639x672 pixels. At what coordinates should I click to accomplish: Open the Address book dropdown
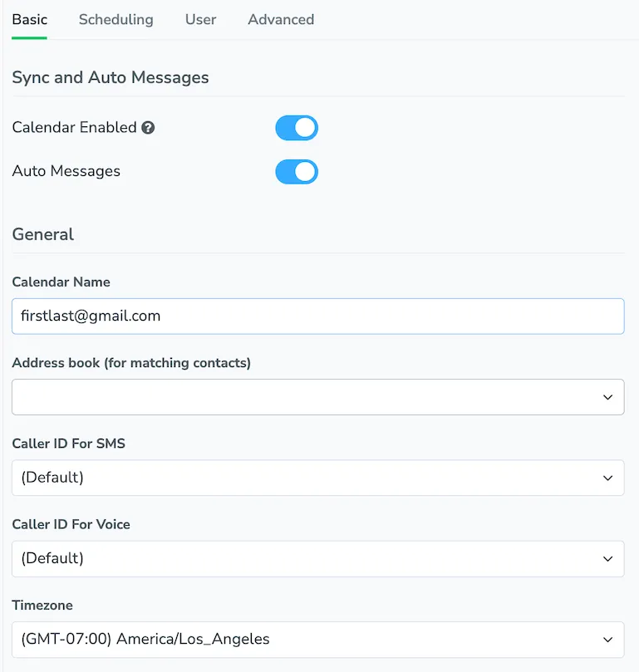tap(318, 397)
